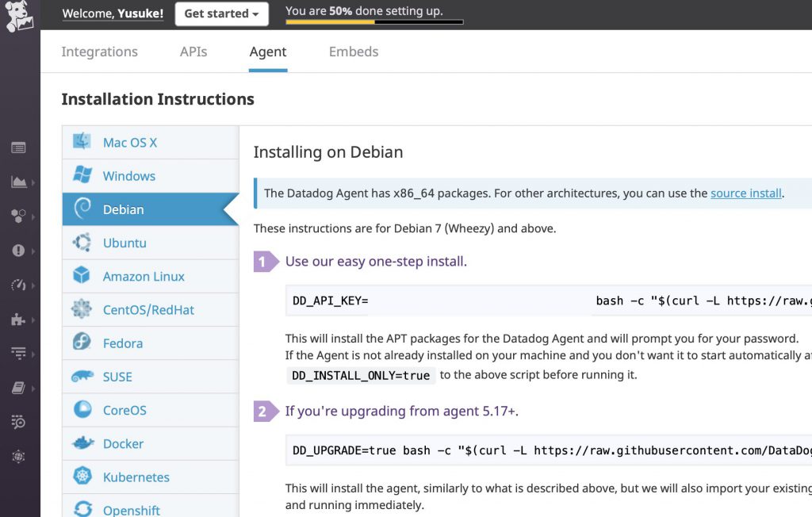This screenshot has height=517, width=812.
Task: Select the Amazon Linux cube icon
Action: coord(82,275)
